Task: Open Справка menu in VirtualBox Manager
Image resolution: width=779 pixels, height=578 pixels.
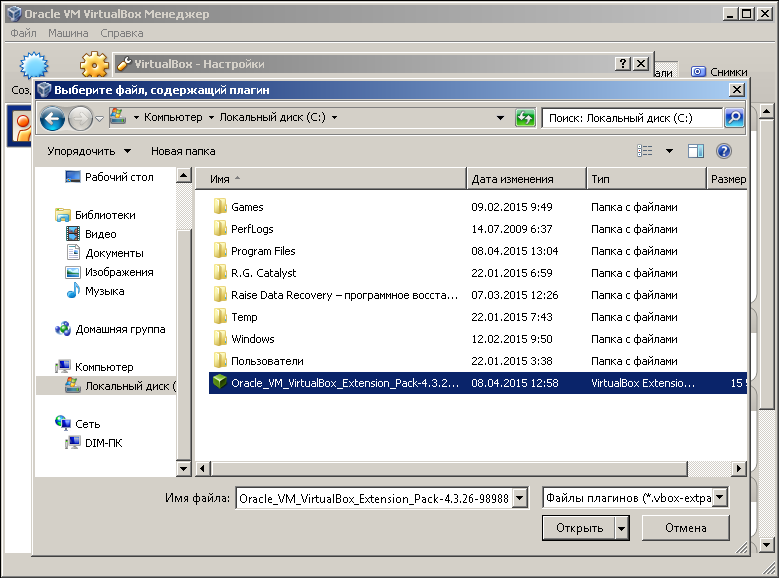Action: click(122, 33)
